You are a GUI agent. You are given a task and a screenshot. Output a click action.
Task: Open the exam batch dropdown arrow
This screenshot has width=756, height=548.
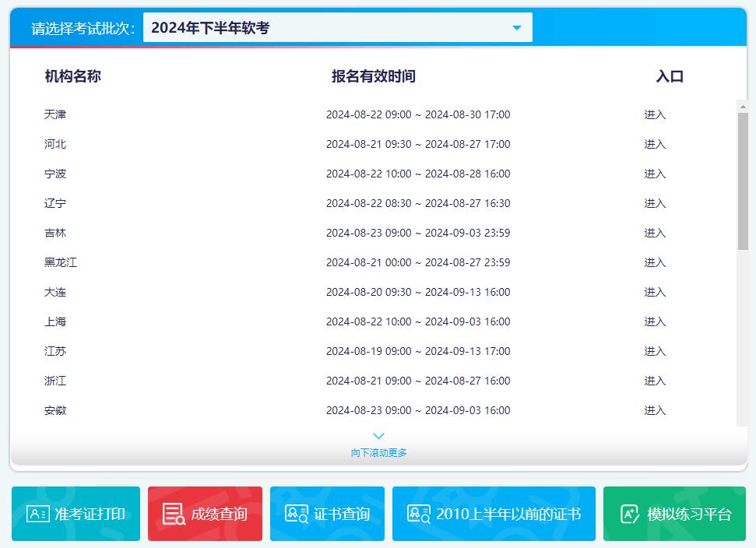click(x=516, y=28)
